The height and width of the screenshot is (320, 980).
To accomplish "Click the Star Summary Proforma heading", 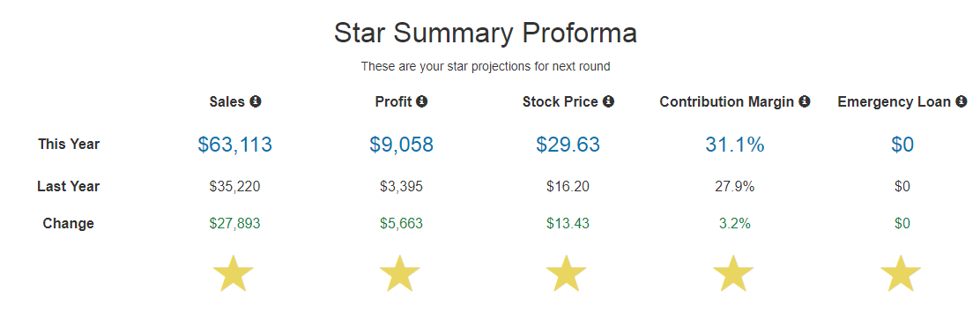I will [486, 33].
